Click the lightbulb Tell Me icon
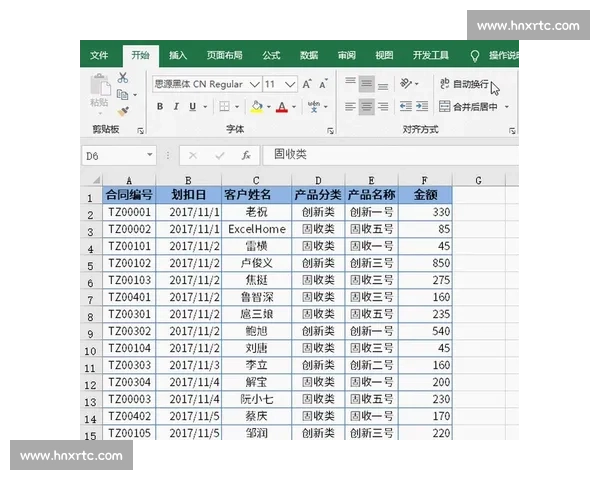Screen dimensions: 600x480 click(475, 56)
